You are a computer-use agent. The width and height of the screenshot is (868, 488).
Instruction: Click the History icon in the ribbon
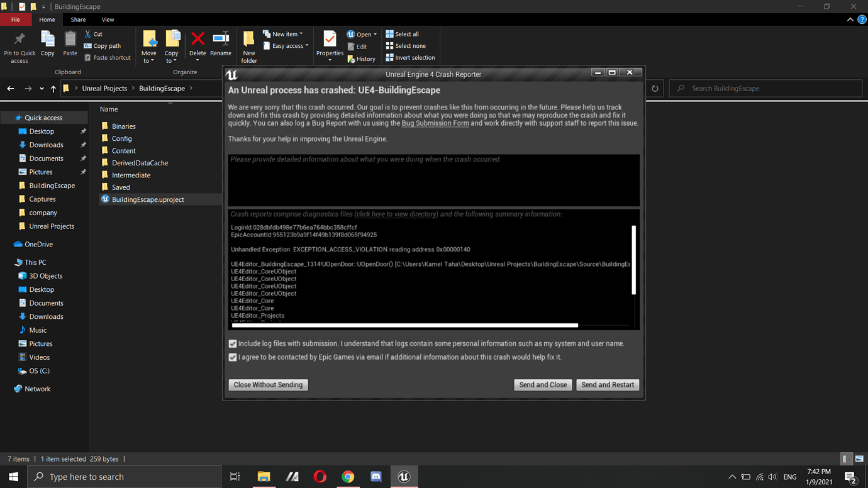[x=362, y=58]
